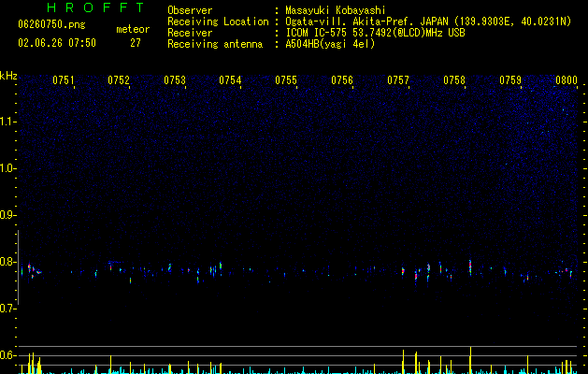This screenshot has width=588, height=374.
Task: Click the 0.6 kHz axis label
Action: tap(7, 355)
